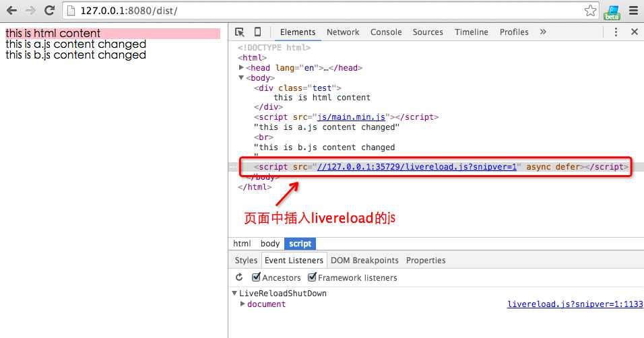Toggle the Ancestors checkbox
This screenshot has height=338, width=644.
(256, 277)
